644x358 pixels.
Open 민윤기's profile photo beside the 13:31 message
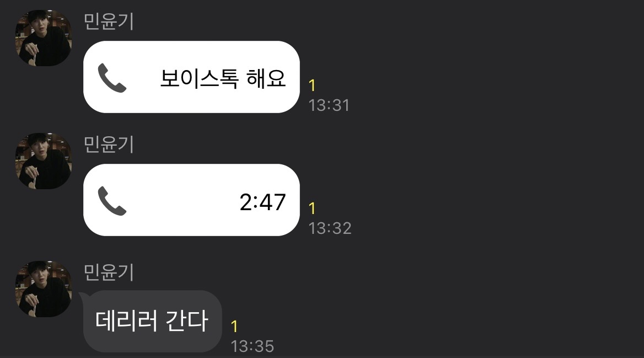click(x=44, y=38)
